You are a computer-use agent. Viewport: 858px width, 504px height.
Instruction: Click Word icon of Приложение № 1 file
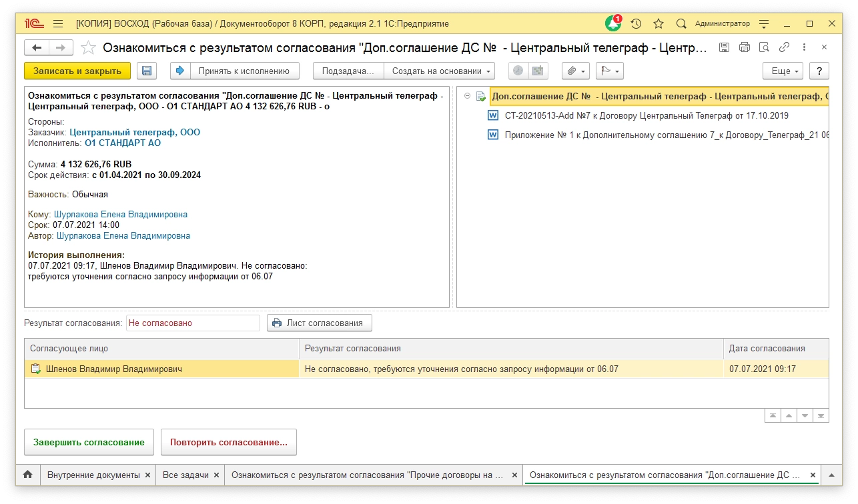pos(494,135)
